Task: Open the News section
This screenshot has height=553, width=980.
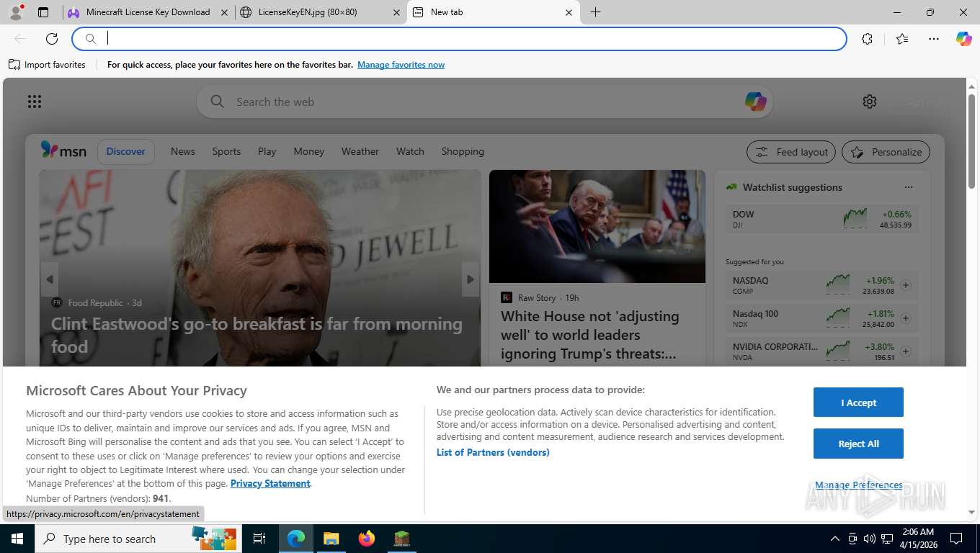Action: [x=183, y=151]
